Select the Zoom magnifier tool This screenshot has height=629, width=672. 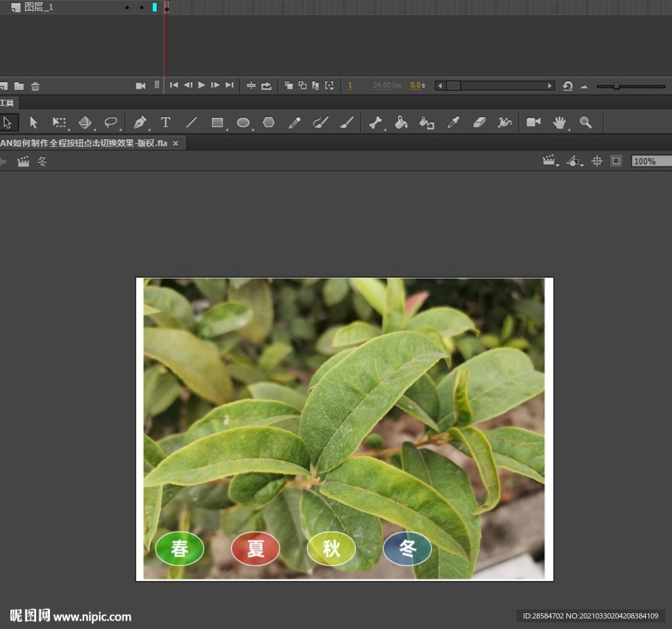585,123
